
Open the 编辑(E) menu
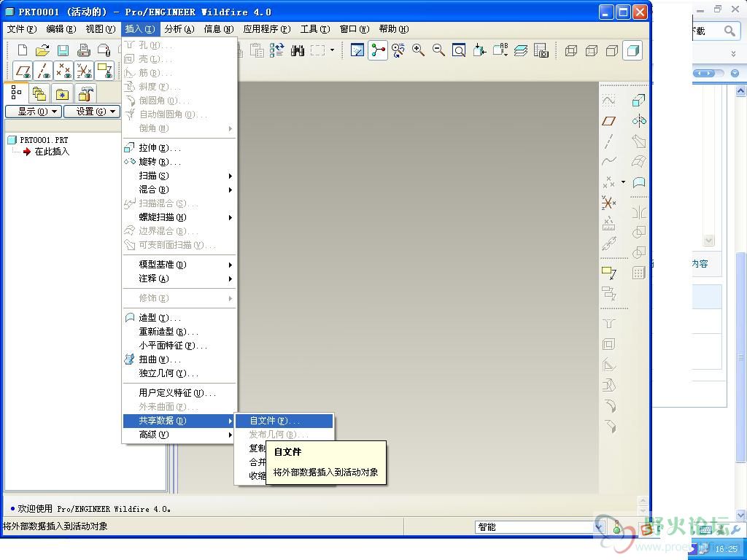click(x=61, y=29)
